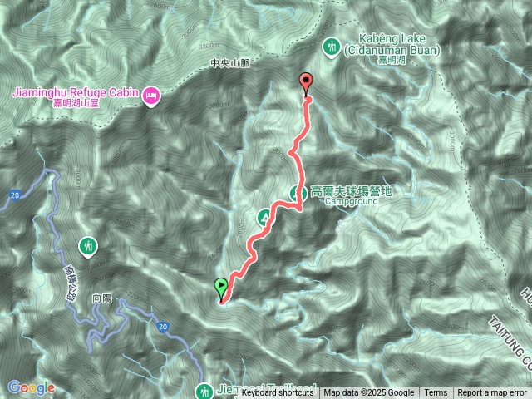Select the tent campsite icon on the trail
This screenshot has width=532, height=399.
click(x=265, y=218)
